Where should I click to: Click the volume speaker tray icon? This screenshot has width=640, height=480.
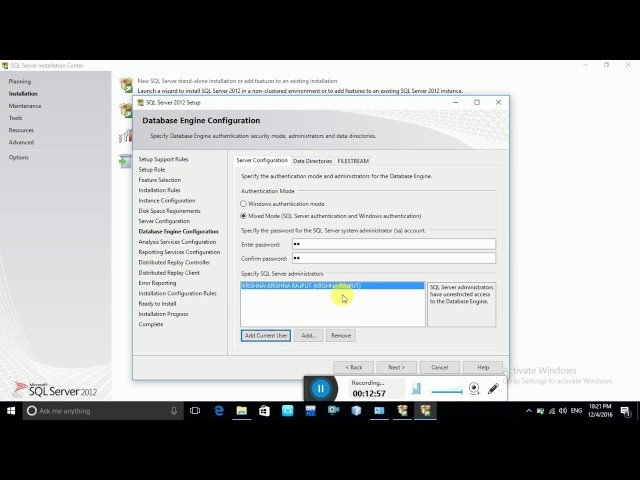point(563,411)
